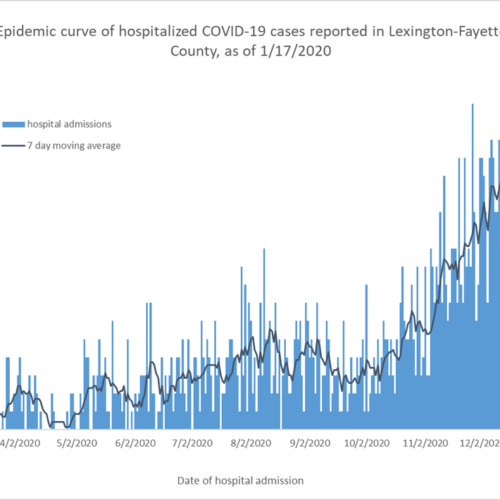
Task: Click the tallest admissions bar in early December
Action: pyautogui.click(x=473, y=266)
